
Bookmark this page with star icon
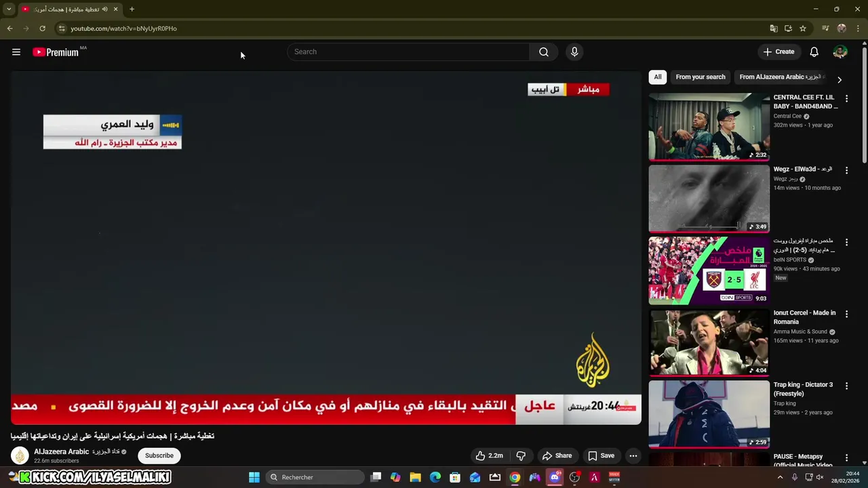803,28
